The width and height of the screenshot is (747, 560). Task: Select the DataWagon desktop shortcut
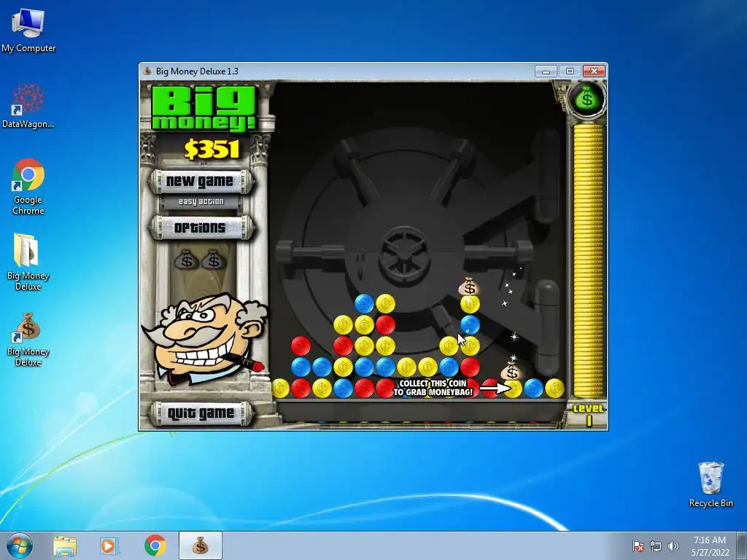click(x=28, y=106)
